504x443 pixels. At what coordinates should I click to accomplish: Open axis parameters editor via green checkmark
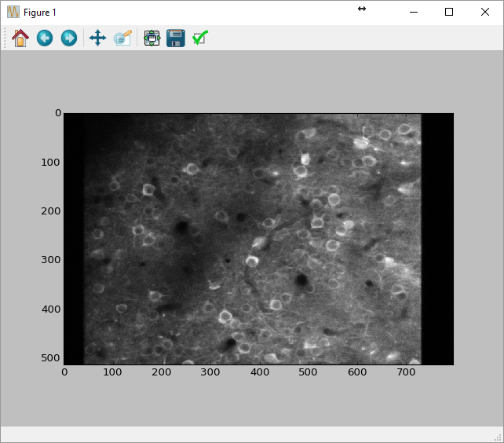200,38
